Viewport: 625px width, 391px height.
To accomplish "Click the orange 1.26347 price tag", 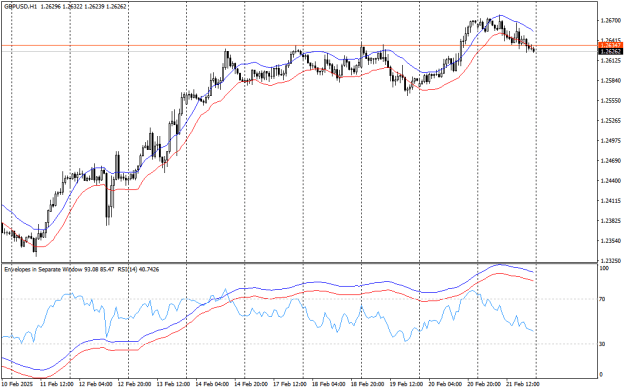I will 610,45.
